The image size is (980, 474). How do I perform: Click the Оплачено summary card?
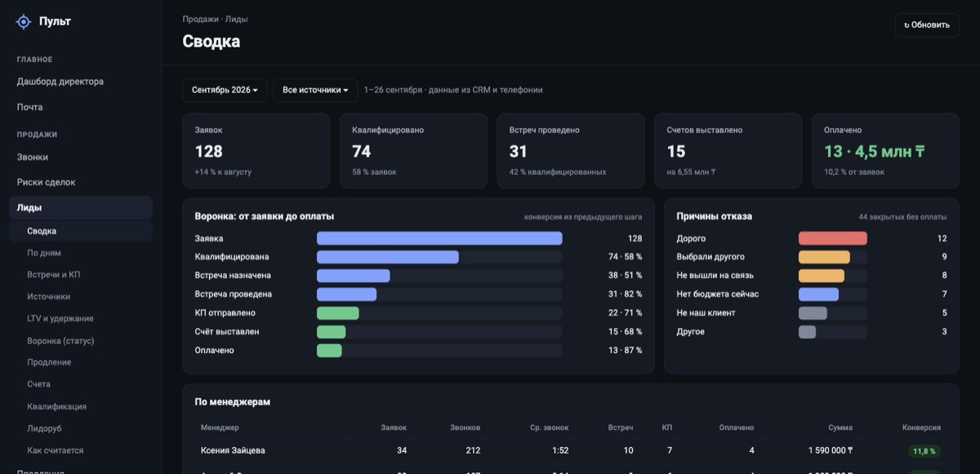[885, 151]
